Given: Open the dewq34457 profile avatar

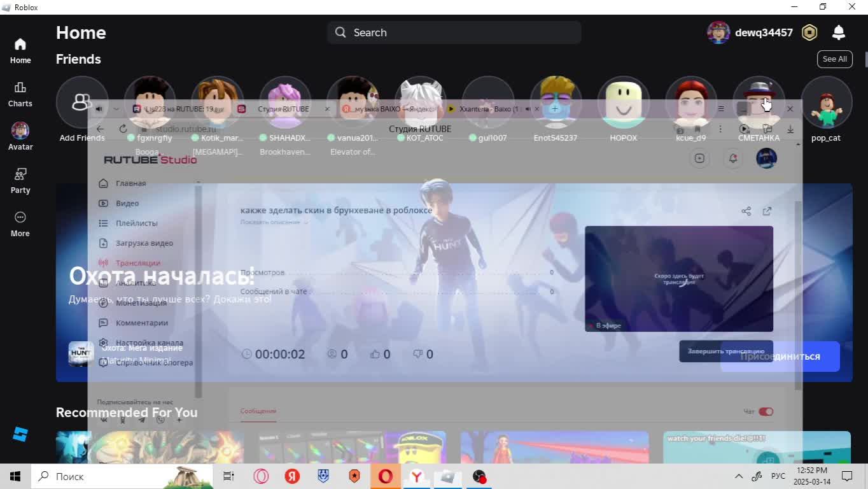Looking at the screenshot, I should pos(718,32).
